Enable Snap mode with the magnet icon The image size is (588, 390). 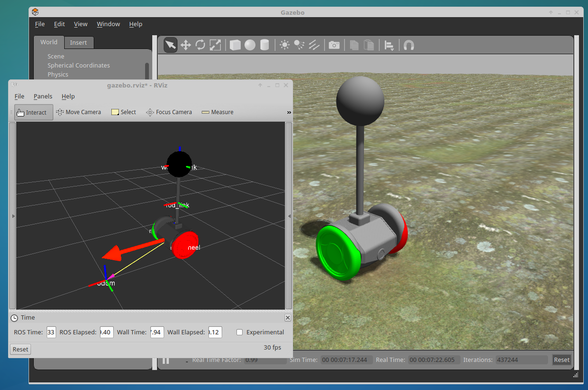409,44
